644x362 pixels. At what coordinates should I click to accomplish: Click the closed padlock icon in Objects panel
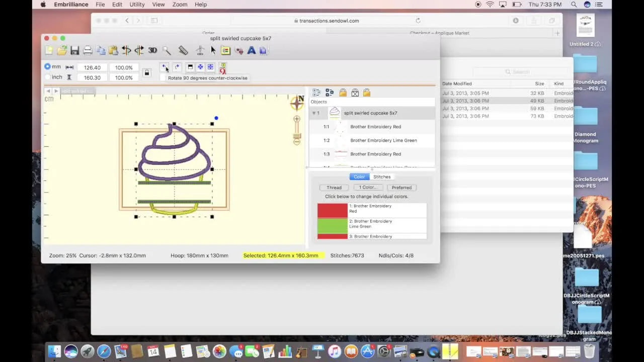(x=343, y=93)
